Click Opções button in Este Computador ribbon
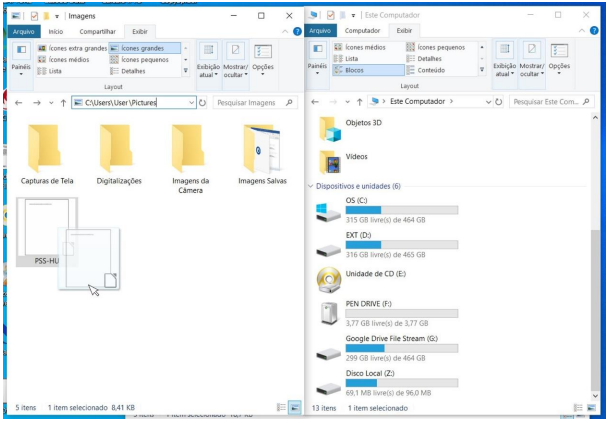 point(559,60)
